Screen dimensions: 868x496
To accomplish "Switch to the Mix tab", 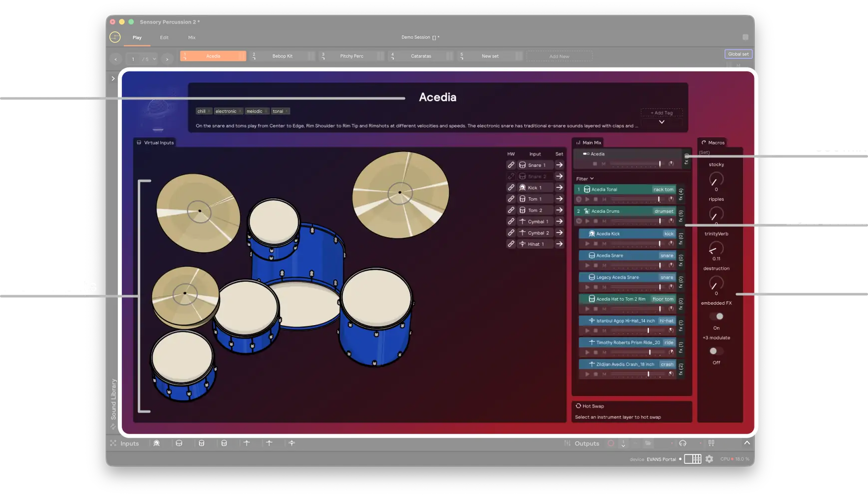I will click(191, 37).
